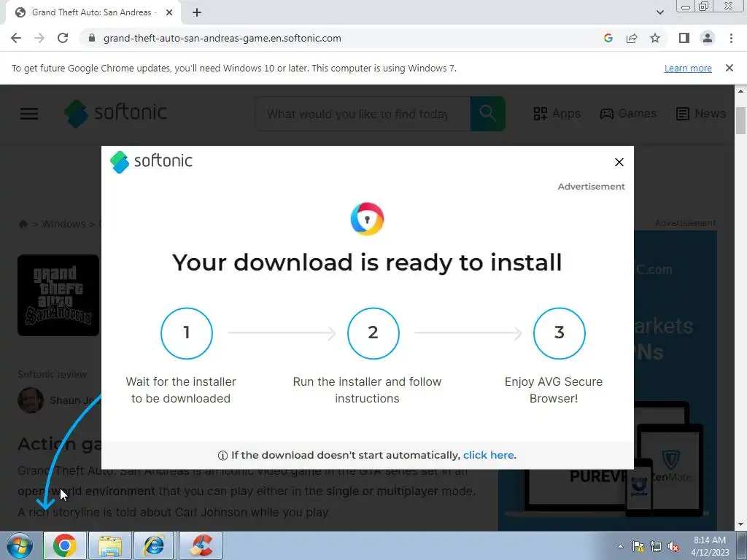Show hidden system tray icons
The width and height of the screenshot is (747, 560).
[620, 546]
